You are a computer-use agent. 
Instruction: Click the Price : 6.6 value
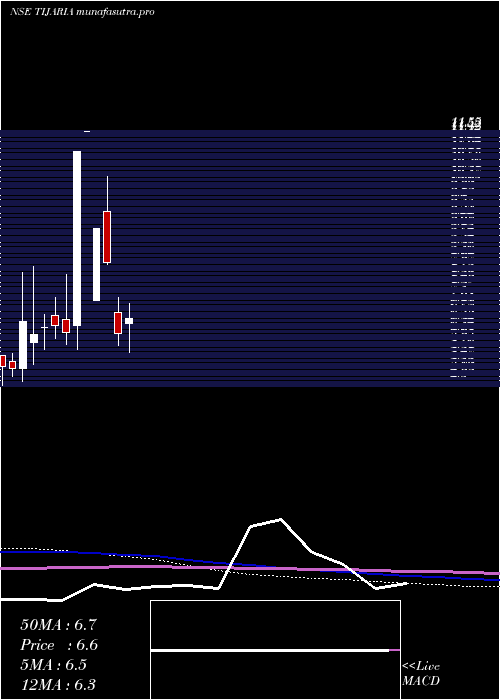tap(59, 645)
